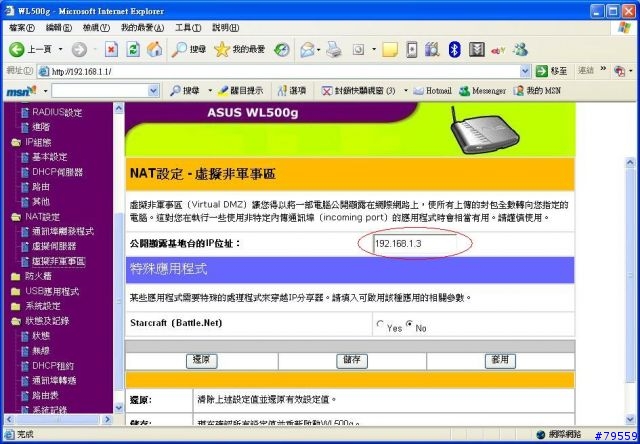The height and width of the screenshot is (444, 640).
Task: Open Messenger from MSN toolbar
Action: [x=482, y=91]
